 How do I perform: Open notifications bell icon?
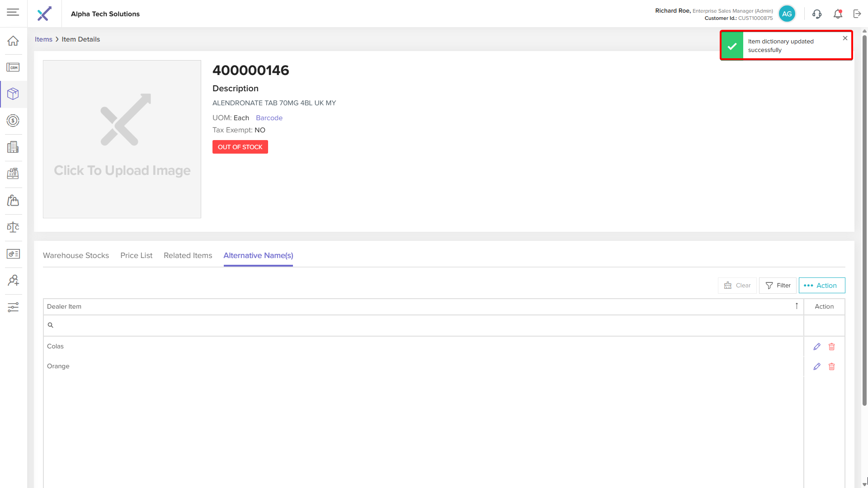click(838, 14)
